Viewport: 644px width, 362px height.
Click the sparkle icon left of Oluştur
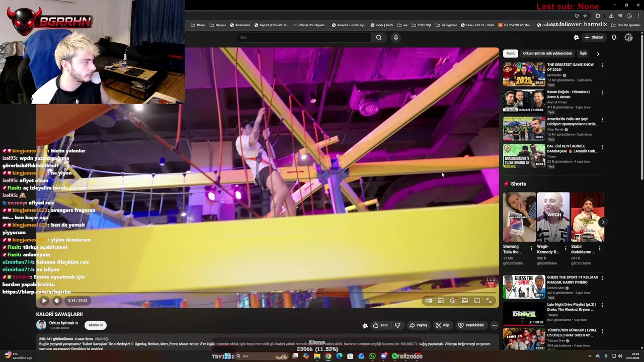pos(576,37)
